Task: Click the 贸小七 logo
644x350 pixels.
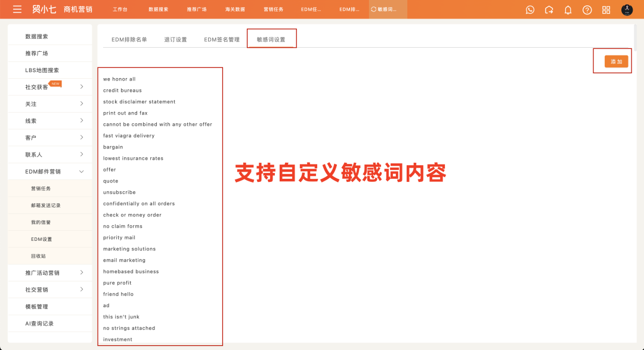Action: coord(44,9)
